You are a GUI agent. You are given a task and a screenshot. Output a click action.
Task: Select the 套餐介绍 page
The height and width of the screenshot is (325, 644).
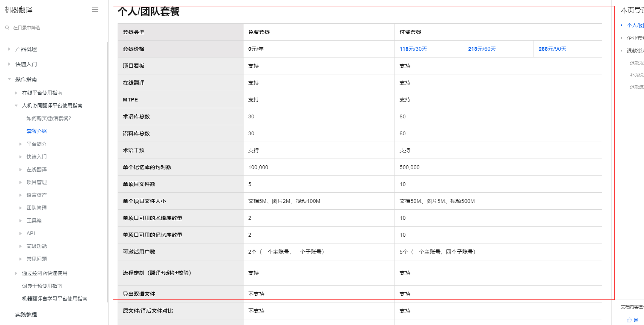[37, 131]
